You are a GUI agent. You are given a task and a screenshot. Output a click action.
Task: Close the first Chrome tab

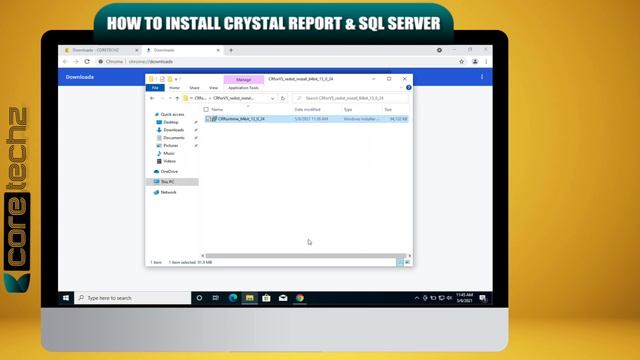pyautogui.click(x=137, y=50)
